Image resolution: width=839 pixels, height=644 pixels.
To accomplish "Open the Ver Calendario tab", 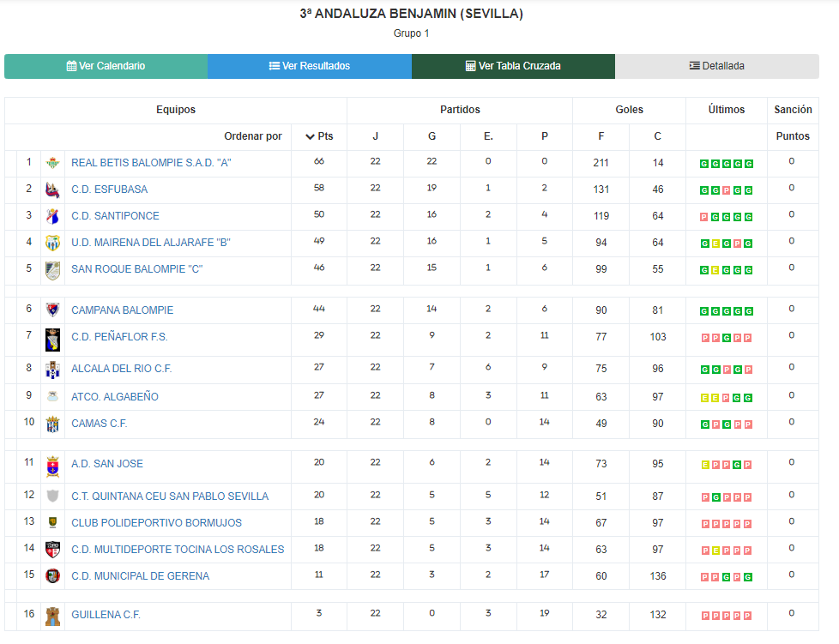I will pos(106,66).
